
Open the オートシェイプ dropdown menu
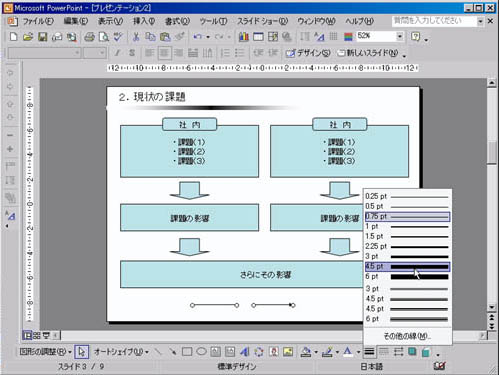pyautogui.click(x=121, y=352)
